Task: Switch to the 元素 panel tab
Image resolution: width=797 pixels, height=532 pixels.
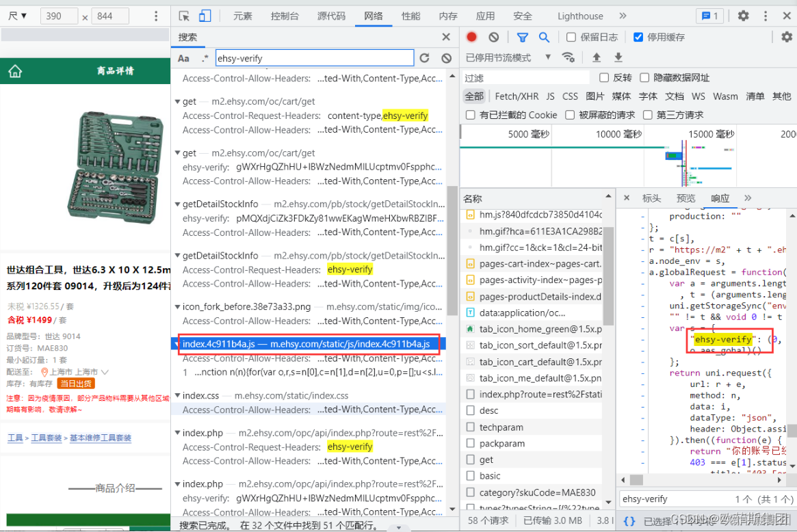Action: pos(242,16)
